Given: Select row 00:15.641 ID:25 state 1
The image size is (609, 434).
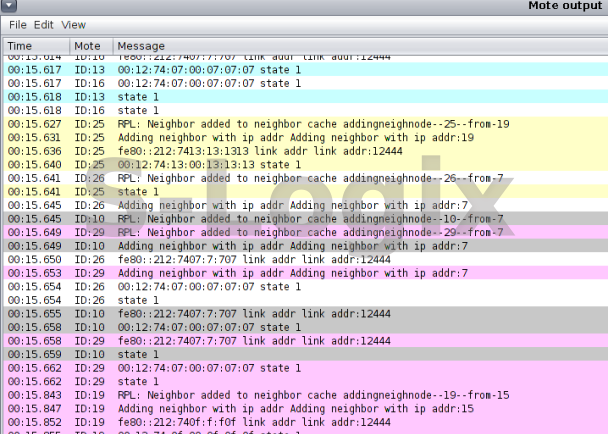Looking at the screenshot, I should [x=306, y=192].
